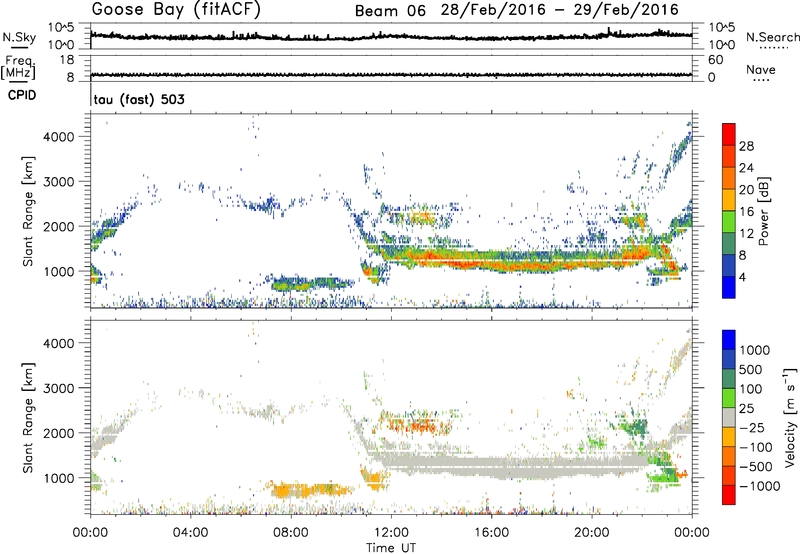800x554 pixels.
Task: Click the "28" tick on Power colorbar
Action: tap(746, 146)
